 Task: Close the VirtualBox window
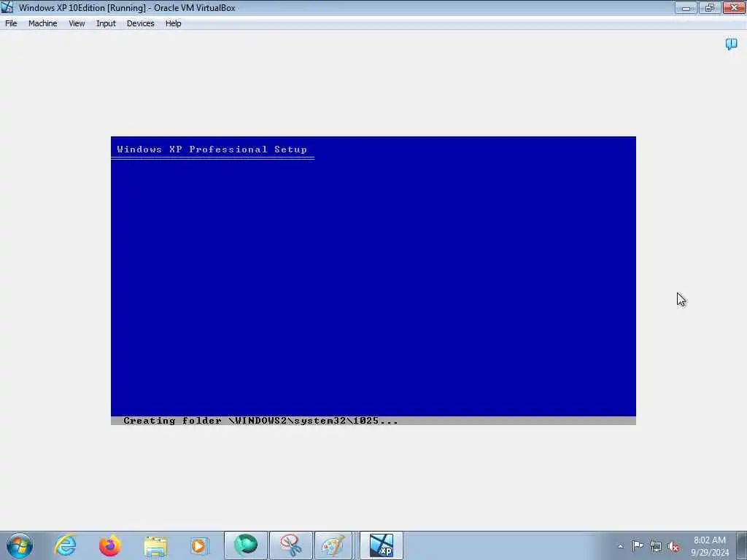point(734,7)
